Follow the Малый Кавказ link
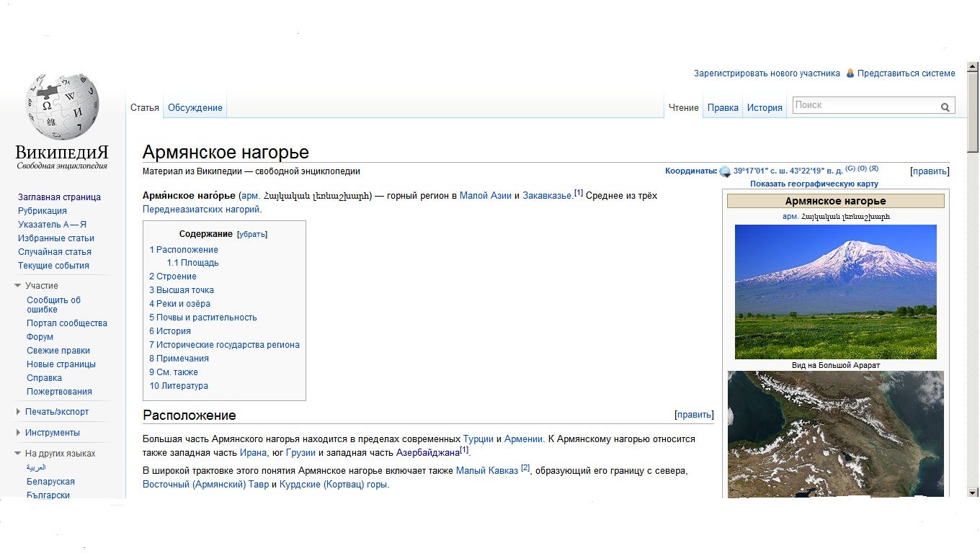This screenshot has height=553, width=980. tap(487, 471)
